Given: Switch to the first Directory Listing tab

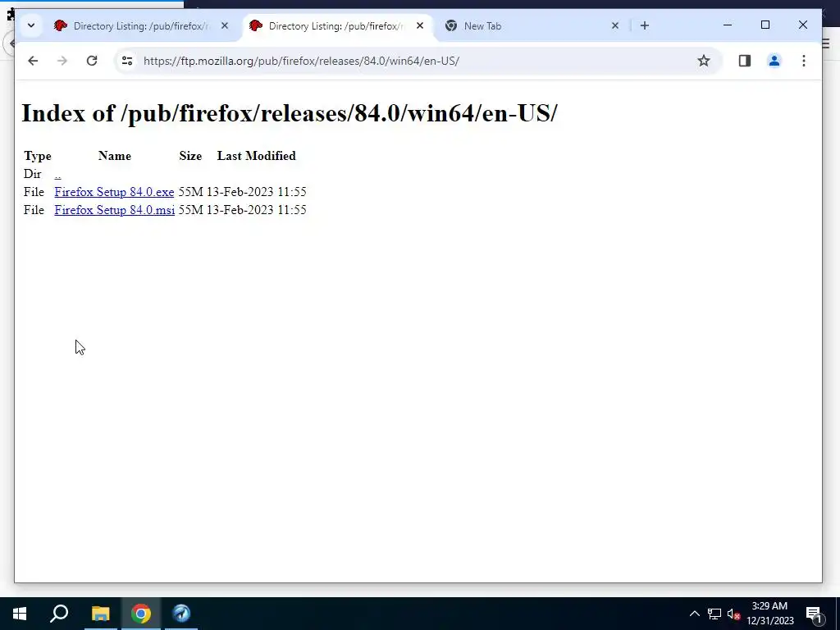Looking at the screenshot, I should (x=140, y=25).
